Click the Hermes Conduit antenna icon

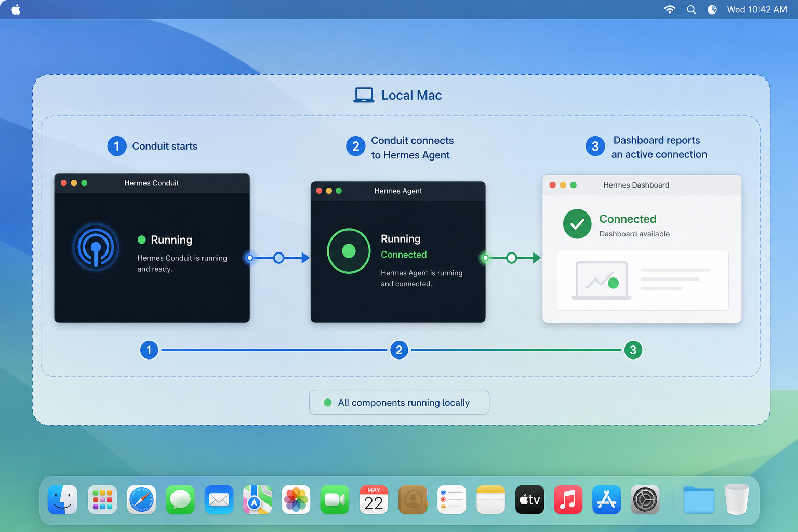coord(96,247)
